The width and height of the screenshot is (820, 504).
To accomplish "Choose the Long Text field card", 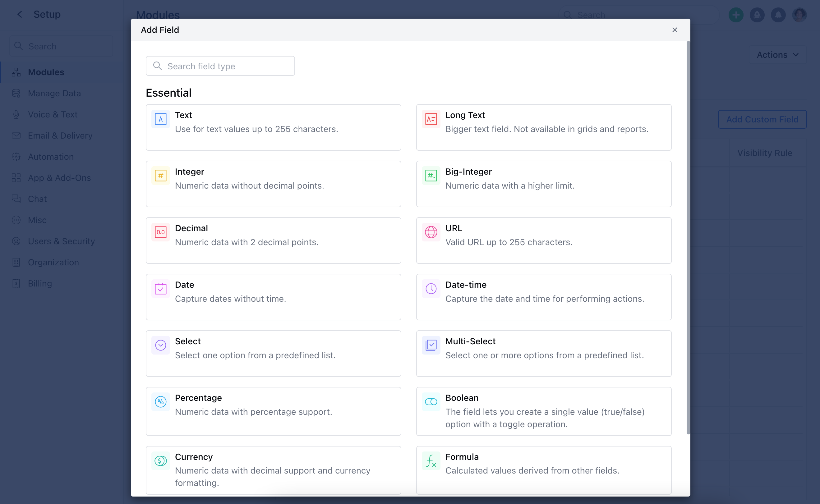I will tap(544, 127).
